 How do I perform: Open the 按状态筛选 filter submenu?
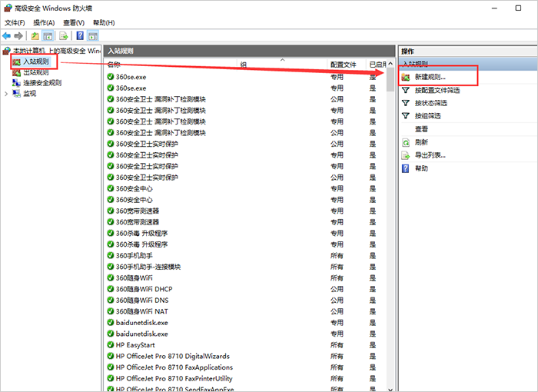(431, 103)
